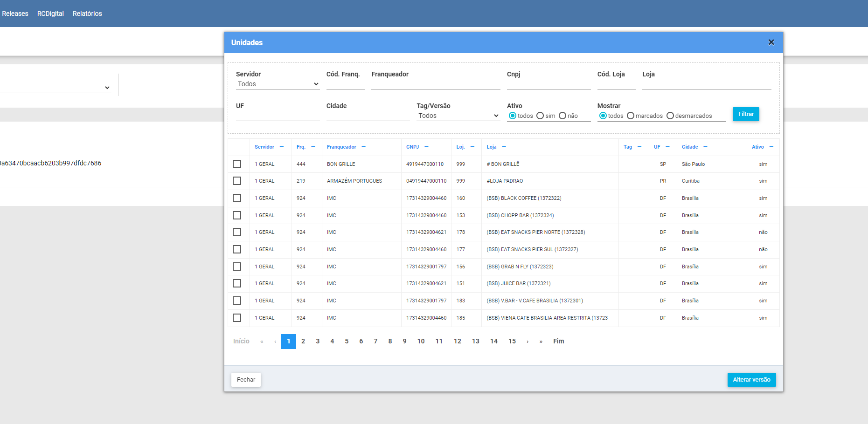This screenshot has height=424, width=868.
Task: Check the GRAB N FLY row
Action: point(237,267)
